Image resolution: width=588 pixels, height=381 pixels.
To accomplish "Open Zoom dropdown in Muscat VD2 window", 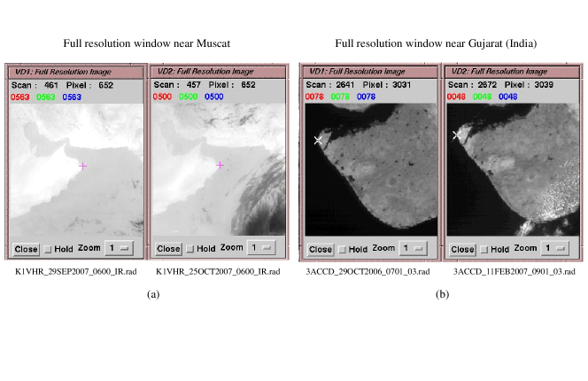I will click(x=261, y=248).
